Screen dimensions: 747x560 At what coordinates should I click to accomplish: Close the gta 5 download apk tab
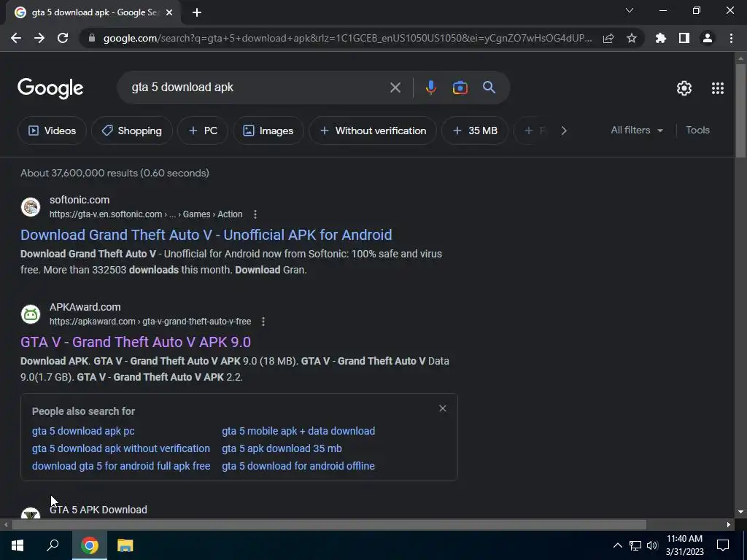[x=169, y=13]
